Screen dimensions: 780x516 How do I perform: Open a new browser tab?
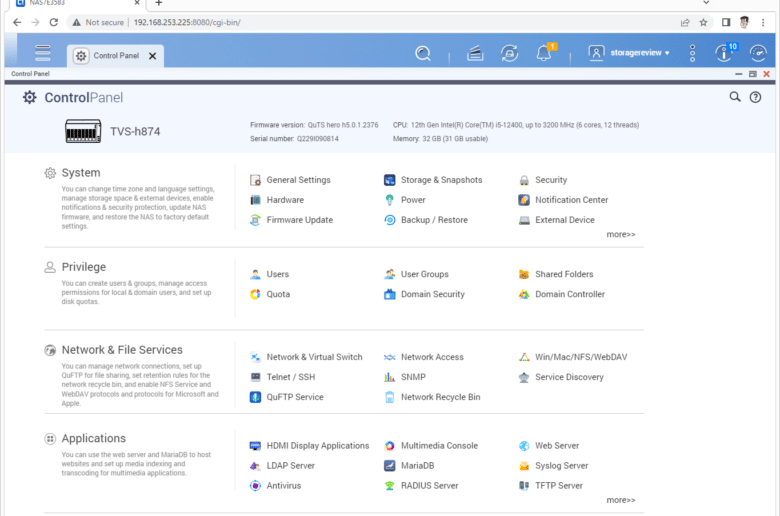[x=158, y=3]
